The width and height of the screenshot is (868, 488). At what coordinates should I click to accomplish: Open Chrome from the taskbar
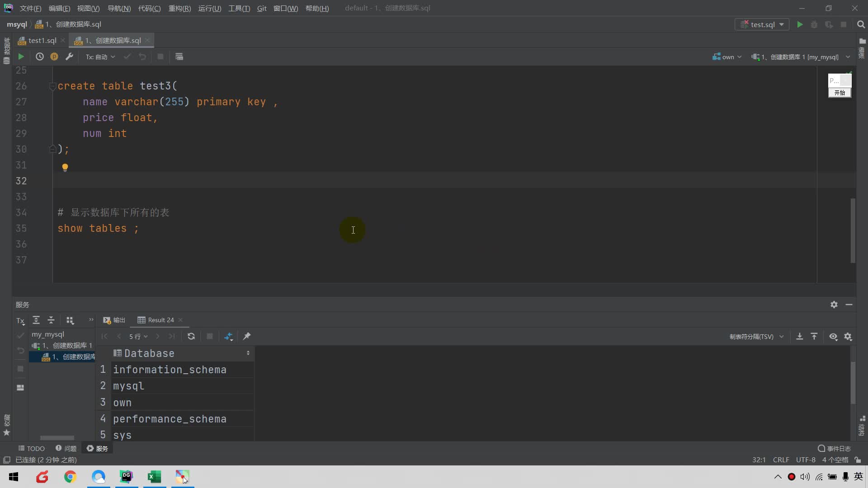[70, 477]
